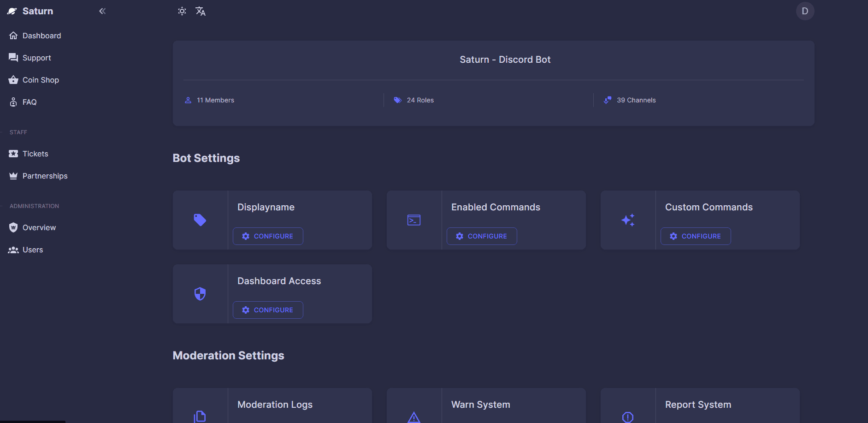This screenshot has height=423, width=868.
Task: Click the Enabled Commands terminal icon
Action: click(414, 220)
